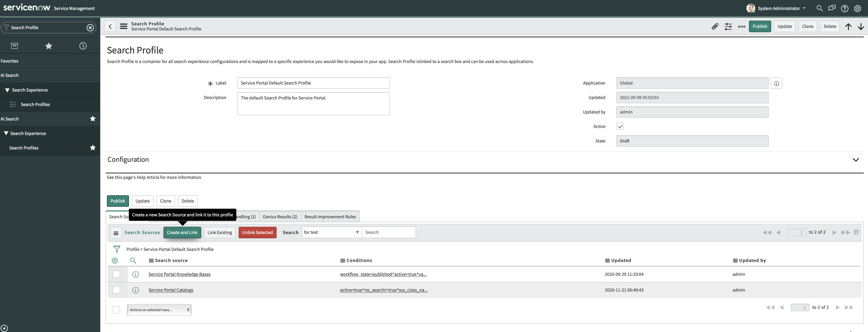Toggle the favorite star on Search Profiles

93,148
